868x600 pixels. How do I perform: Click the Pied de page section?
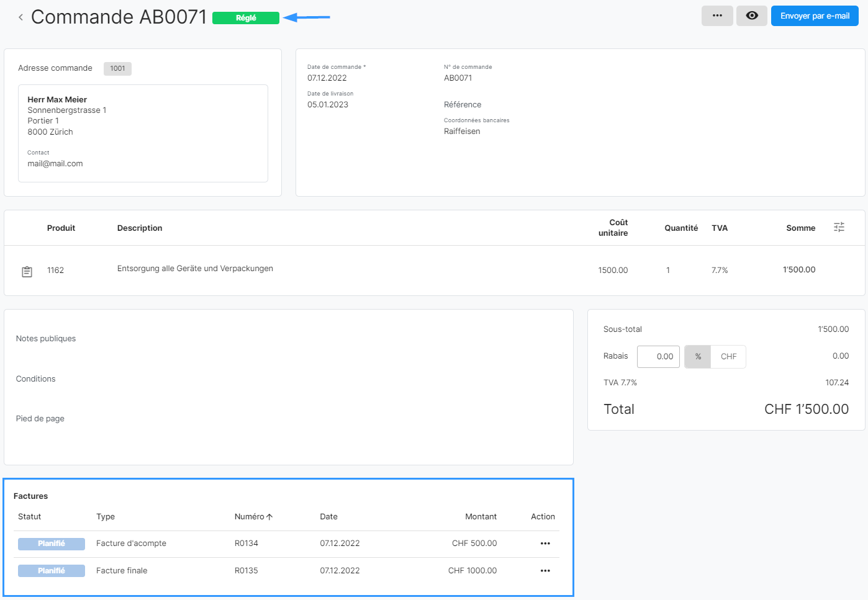coord(40,419)
